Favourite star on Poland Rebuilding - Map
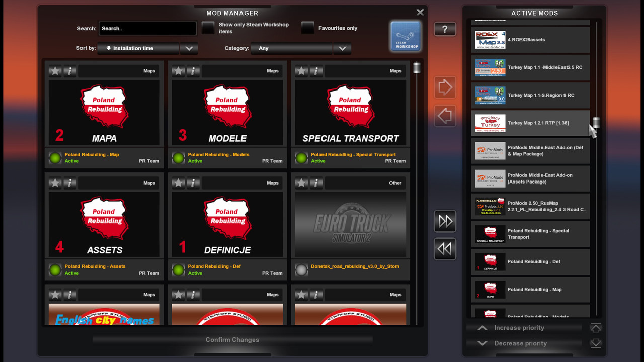 (x=55, y=71)
